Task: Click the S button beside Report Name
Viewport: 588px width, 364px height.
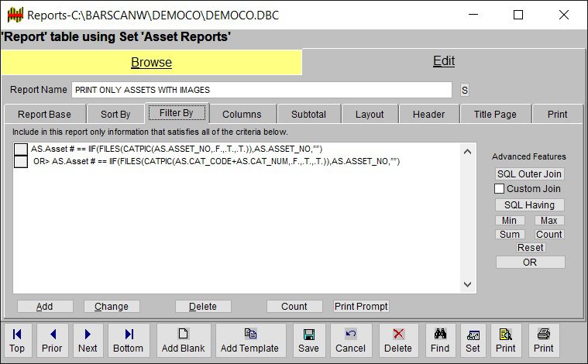Action: [465, 91]
